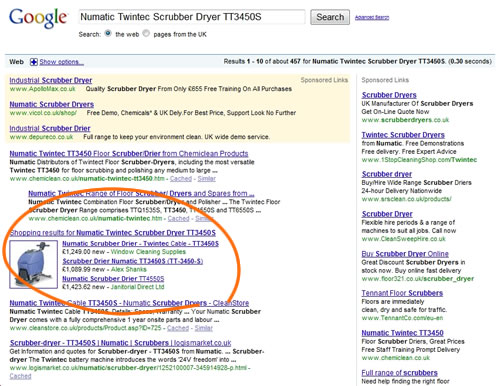This screenshot has width=500, height=386.
Task: Open 'Numatic Twintec Range of Floor Scrubber' result
Action: [x=141, y=193]
